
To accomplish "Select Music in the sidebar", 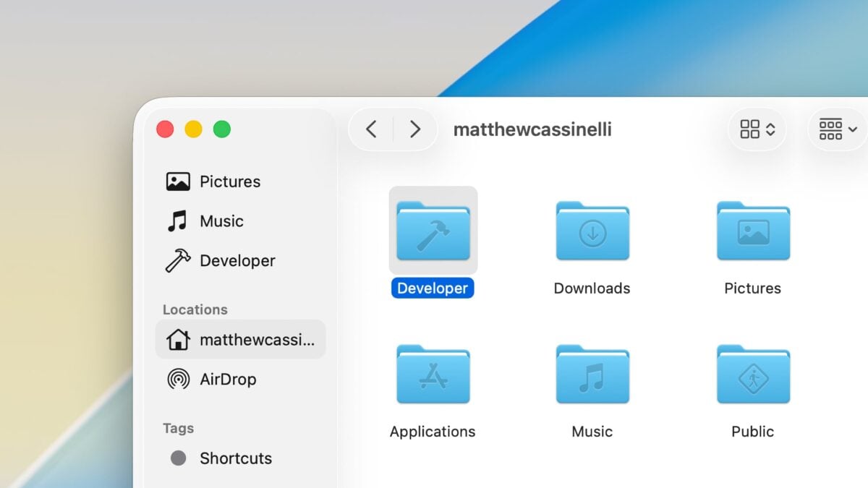I will click(221, 221).
